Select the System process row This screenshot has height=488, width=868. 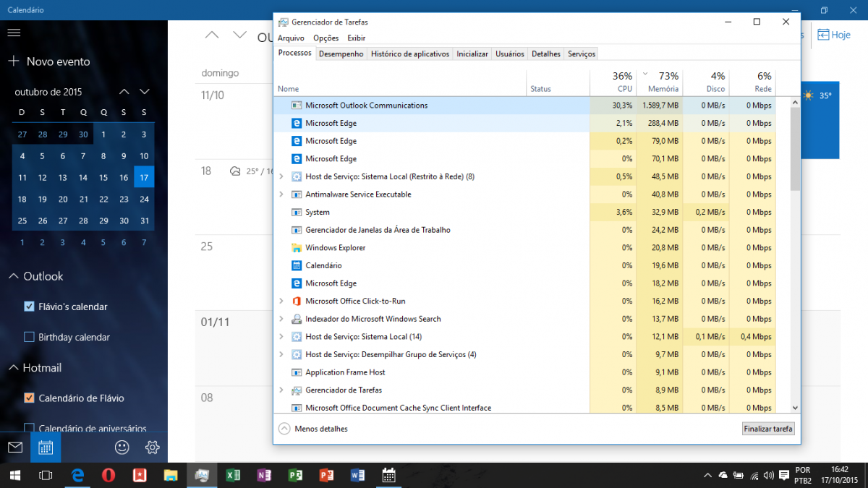[525, 213]
